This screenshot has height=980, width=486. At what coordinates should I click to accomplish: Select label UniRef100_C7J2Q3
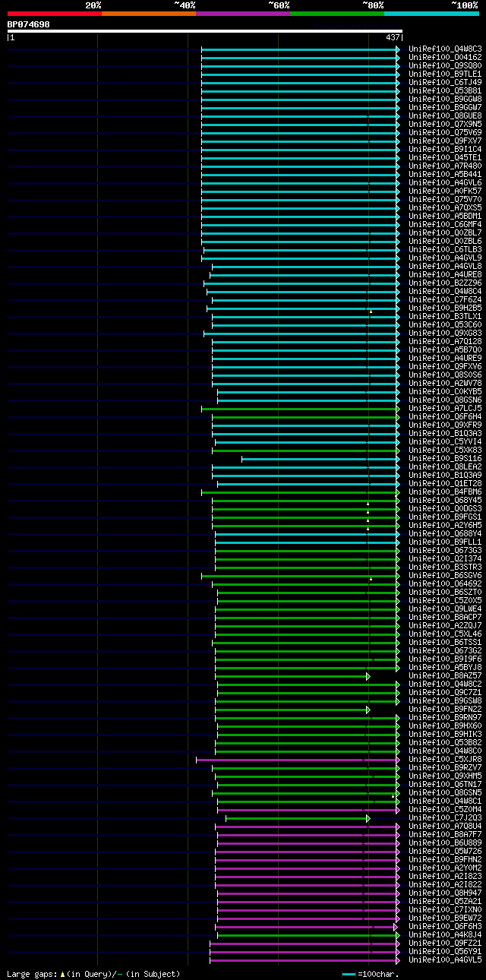point(445,817)
